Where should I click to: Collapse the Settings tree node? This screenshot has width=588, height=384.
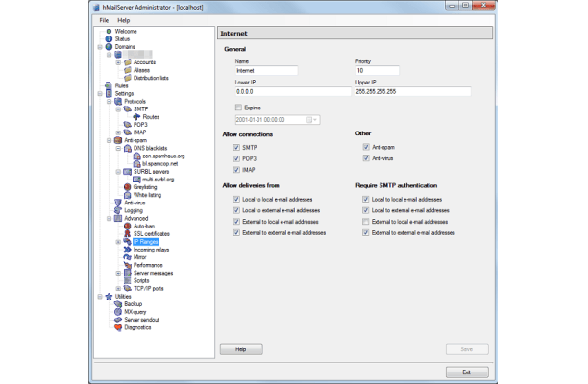pyautogui.click(x=100, y=94)
